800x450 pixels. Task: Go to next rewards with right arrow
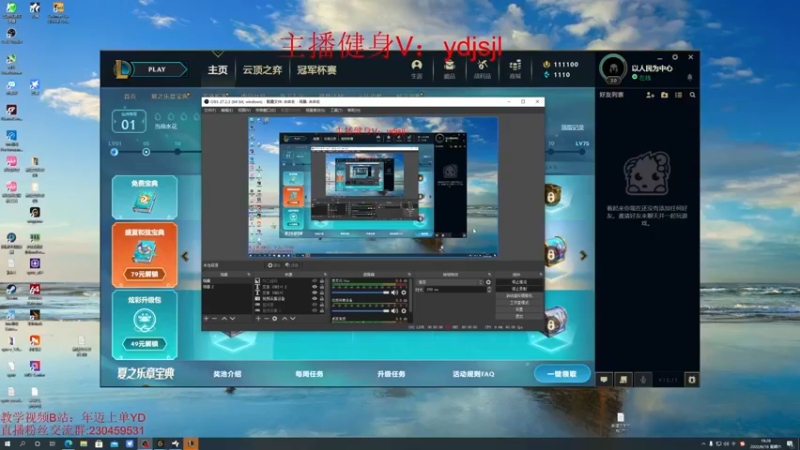[583, 256]
